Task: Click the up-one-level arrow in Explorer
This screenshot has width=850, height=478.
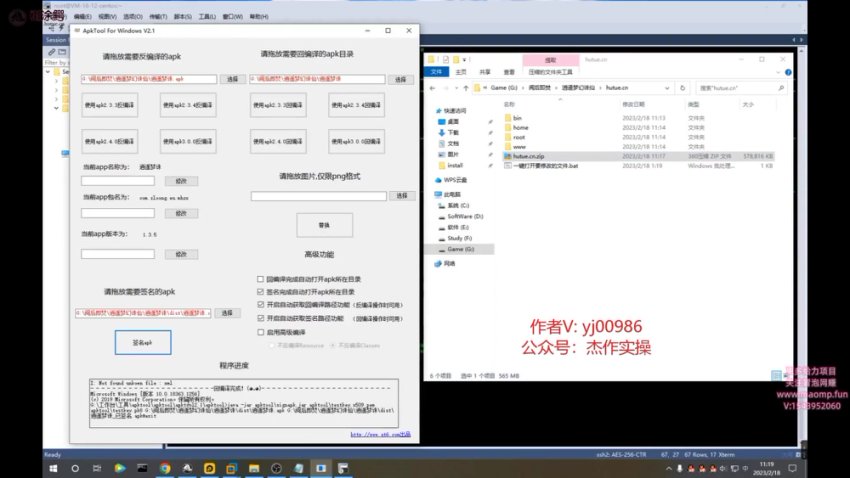Action: (x=465, y=88)
